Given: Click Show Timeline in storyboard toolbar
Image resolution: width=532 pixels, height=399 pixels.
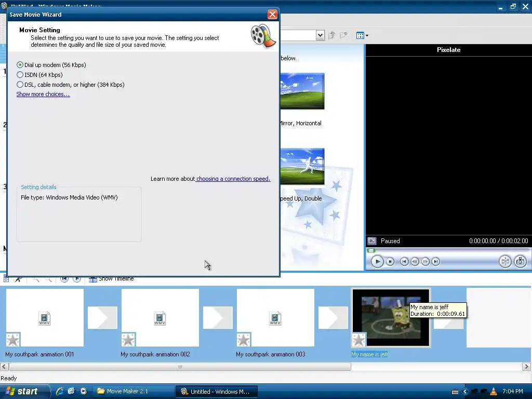Looking at the screenshot, I should [x=111, y=279].
